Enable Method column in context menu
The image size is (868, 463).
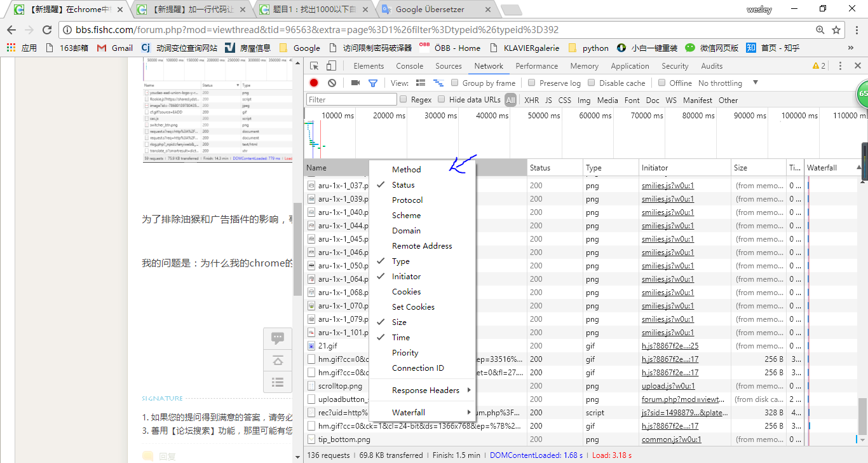click(422, 169)
